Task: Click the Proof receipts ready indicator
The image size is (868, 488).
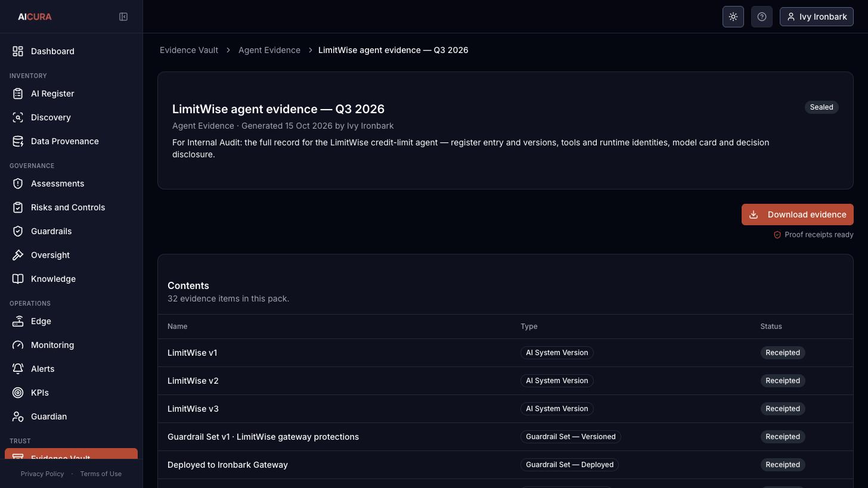Action: click(x=813, y=235)
